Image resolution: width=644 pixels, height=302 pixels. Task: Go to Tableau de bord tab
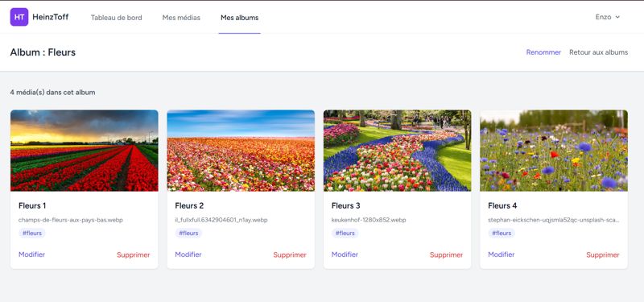(116, 18)
